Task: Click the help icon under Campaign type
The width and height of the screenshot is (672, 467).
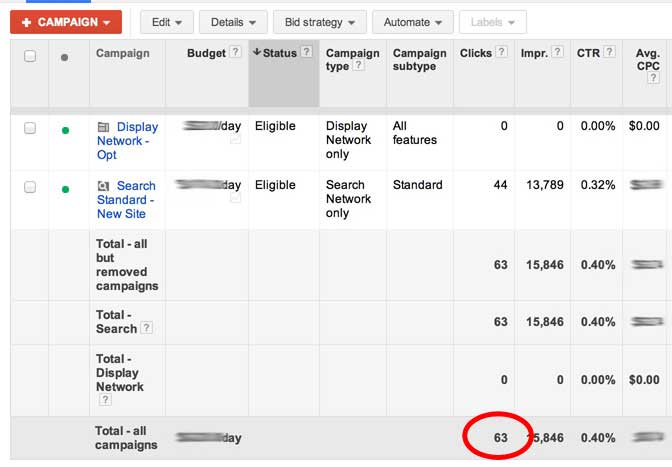Action: click(x=358, y=67)
